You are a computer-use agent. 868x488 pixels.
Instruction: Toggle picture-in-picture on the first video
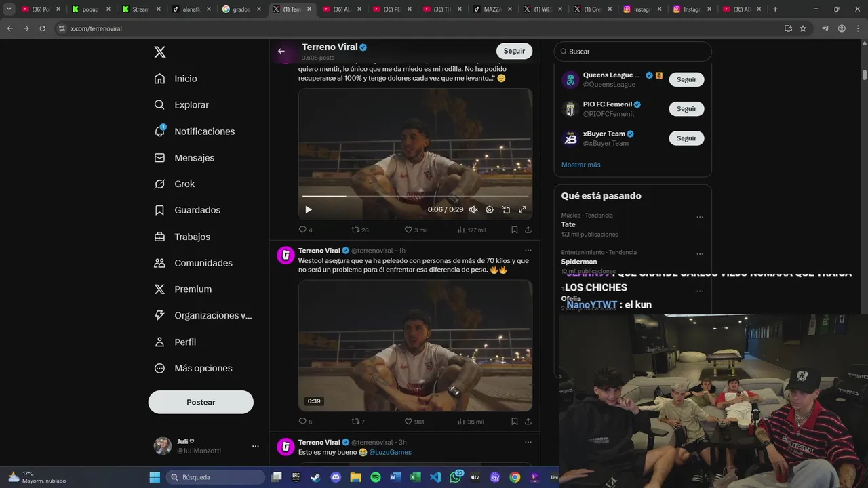[x=506, y=210]
